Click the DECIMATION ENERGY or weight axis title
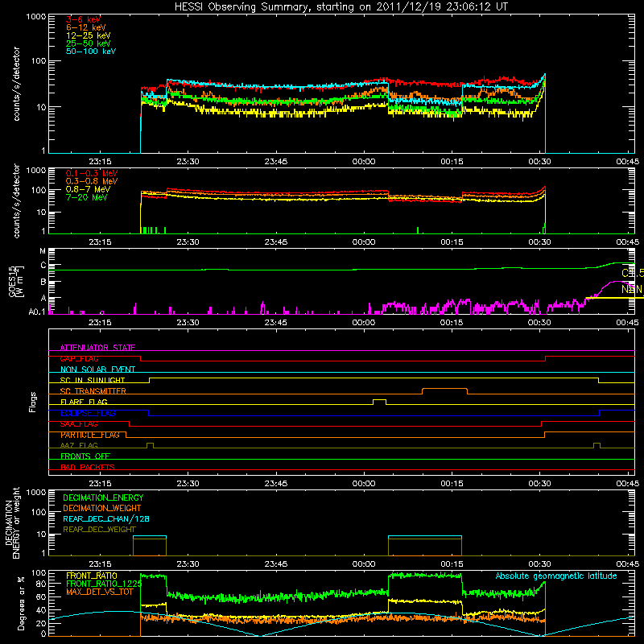This screenshot has height=644, width=644. point(12,522)
